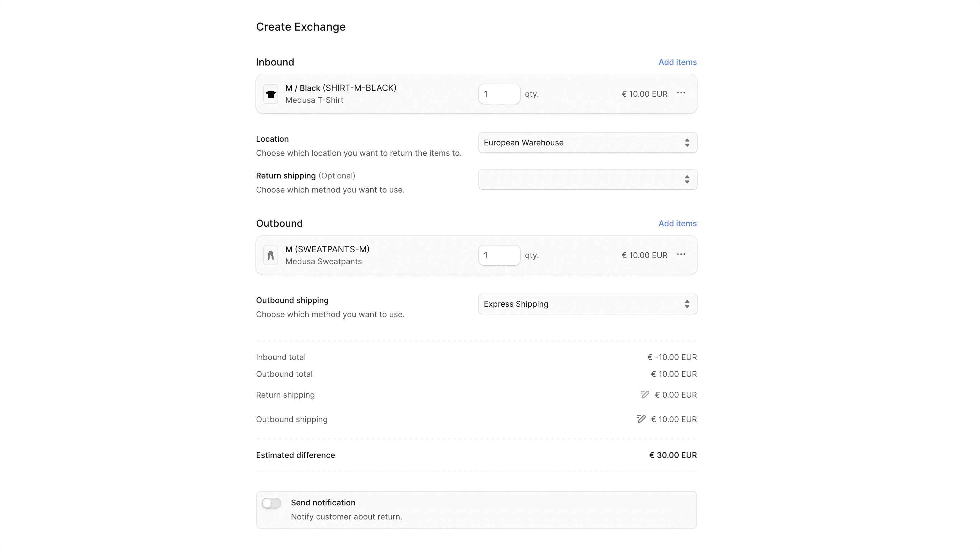This screenshot has width=980, height=551.
Task: Select the Outbound section header
Action: pos(279,223)
